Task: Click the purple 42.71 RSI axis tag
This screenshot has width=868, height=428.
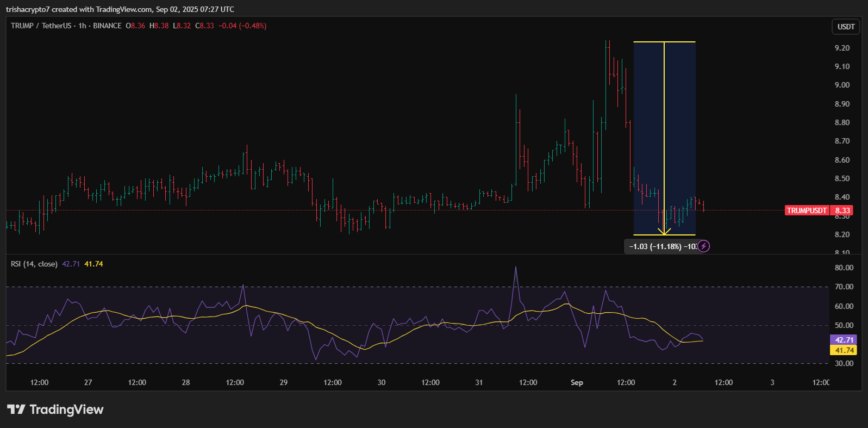Action: tap(844, 340)
